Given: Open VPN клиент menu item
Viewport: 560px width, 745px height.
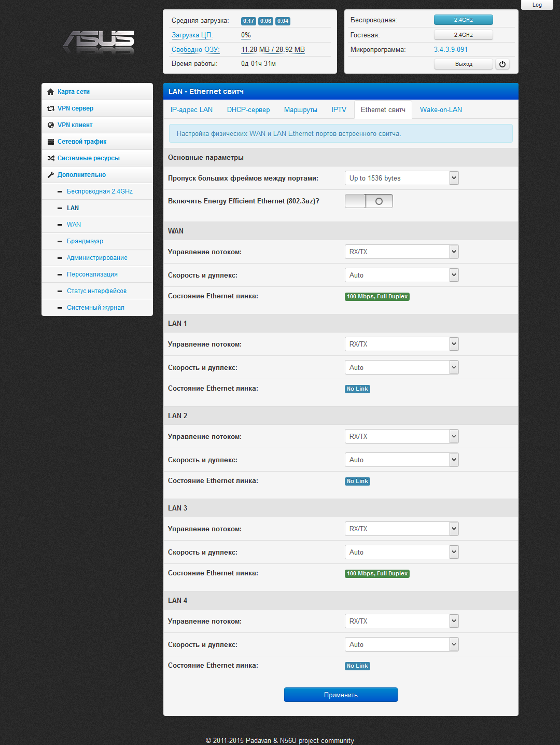Looking at the screenshot, I should pos(97,125).
